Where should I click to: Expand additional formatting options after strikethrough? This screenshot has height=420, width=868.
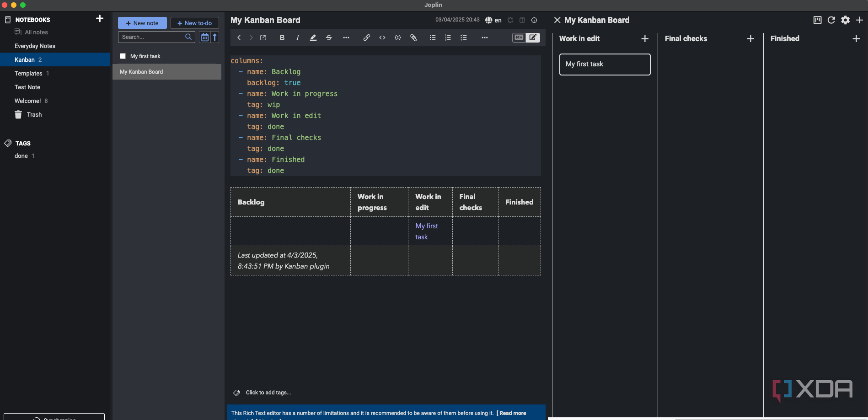(x=346, y=38)
